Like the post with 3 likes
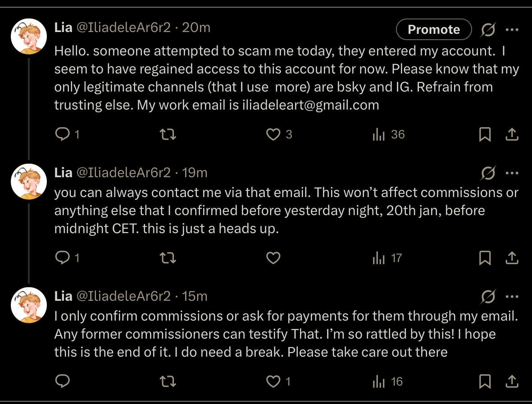Screen dimensions: 532x404 click(x=273, y=134)
